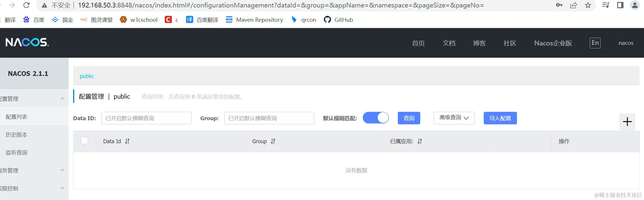Open 文档 in top navigation
Viewport: 644px width, 200px height.
point(449,43)
